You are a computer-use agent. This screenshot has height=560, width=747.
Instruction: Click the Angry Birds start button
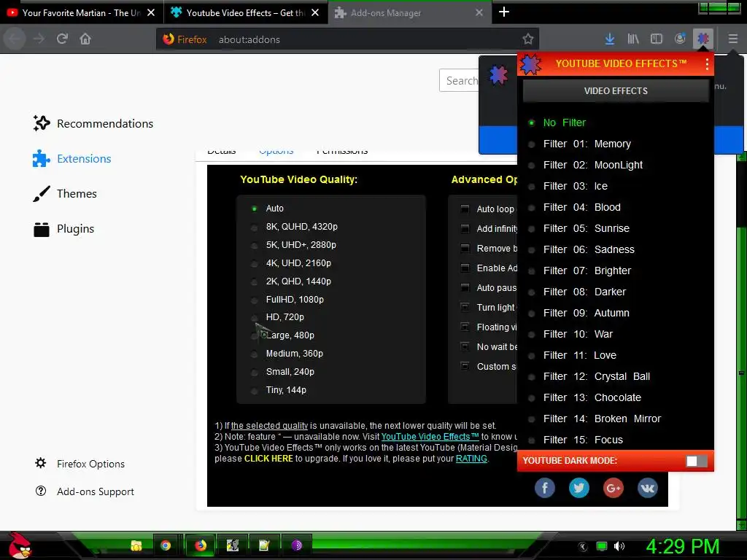[20, 545]
